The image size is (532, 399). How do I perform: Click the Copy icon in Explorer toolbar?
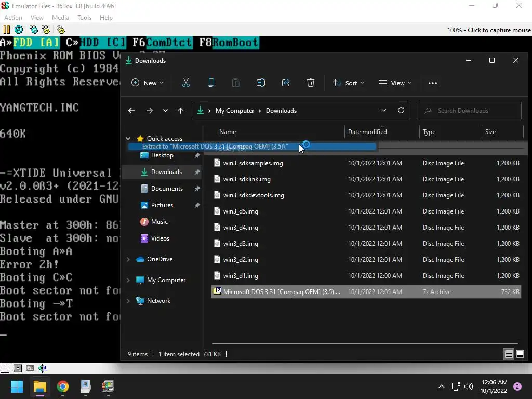[x=211, y=83]
